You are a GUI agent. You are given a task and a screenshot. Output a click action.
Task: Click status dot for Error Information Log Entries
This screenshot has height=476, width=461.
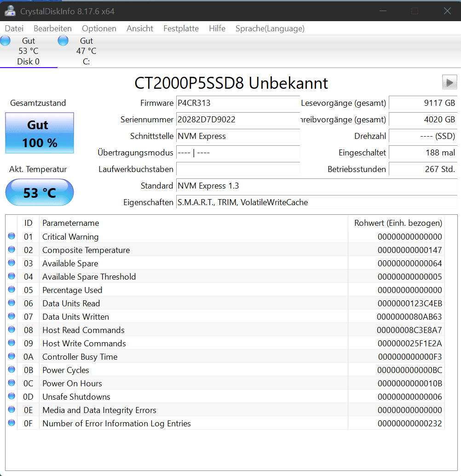pos(12,423)
